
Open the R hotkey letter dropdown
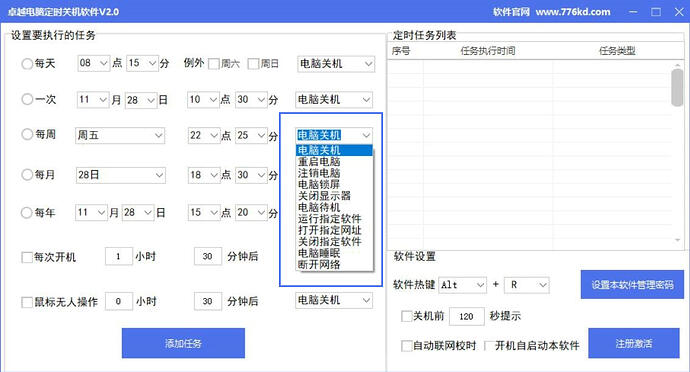click(x=527, y=285)
